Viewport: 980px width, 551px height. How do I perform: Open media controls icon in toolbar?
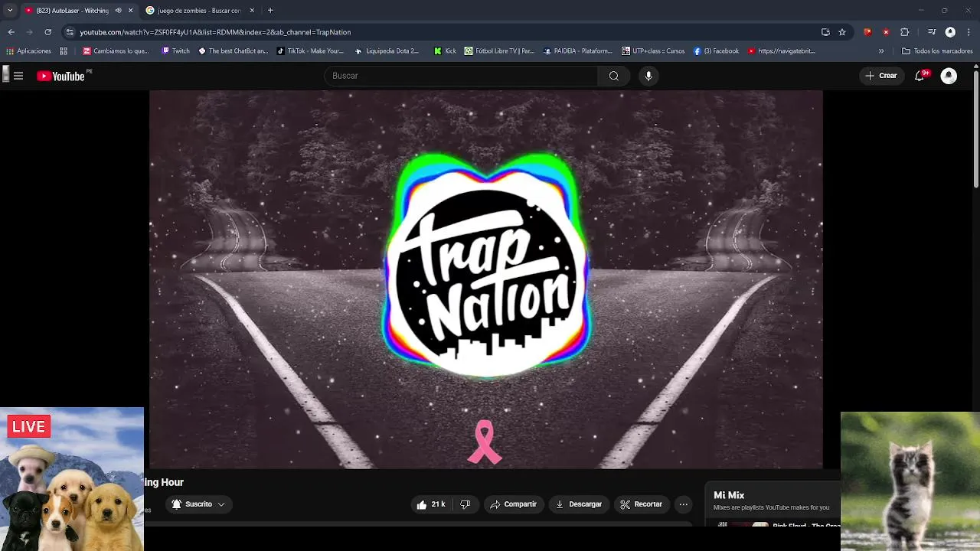(932, 32)
